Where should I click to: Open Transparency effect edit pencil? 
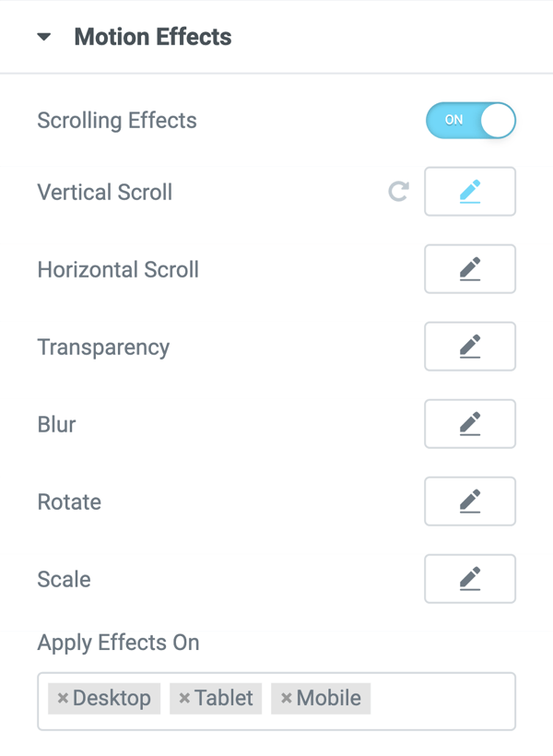point(470,347)
